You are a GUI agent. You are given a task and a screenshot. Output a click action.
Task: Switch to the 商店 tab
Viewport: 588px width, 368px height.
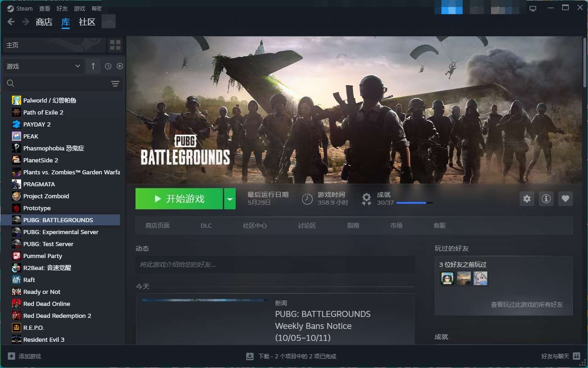point(44,22)
